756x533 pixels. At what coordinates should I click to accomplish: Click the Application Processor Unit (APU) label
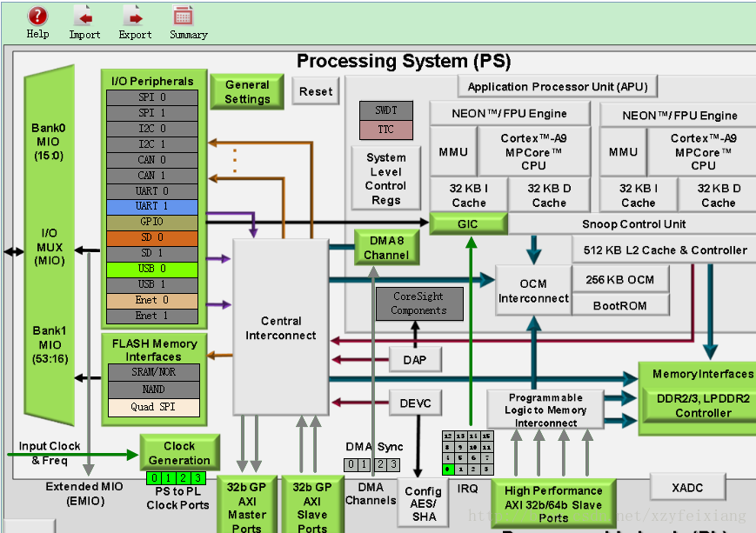(x=558, y=87)
